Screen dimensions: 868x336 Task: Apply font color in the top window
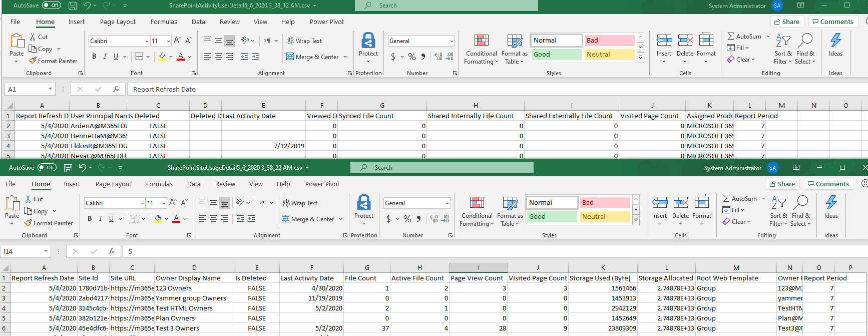click(x=181, y=57)
